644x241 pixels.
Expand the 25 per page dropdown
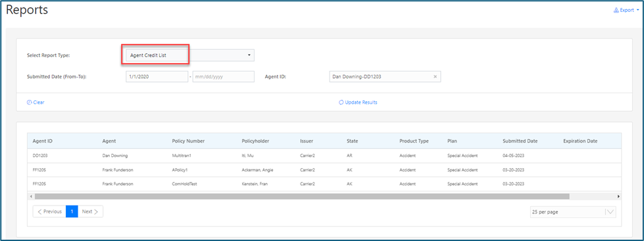coord(574,212)
